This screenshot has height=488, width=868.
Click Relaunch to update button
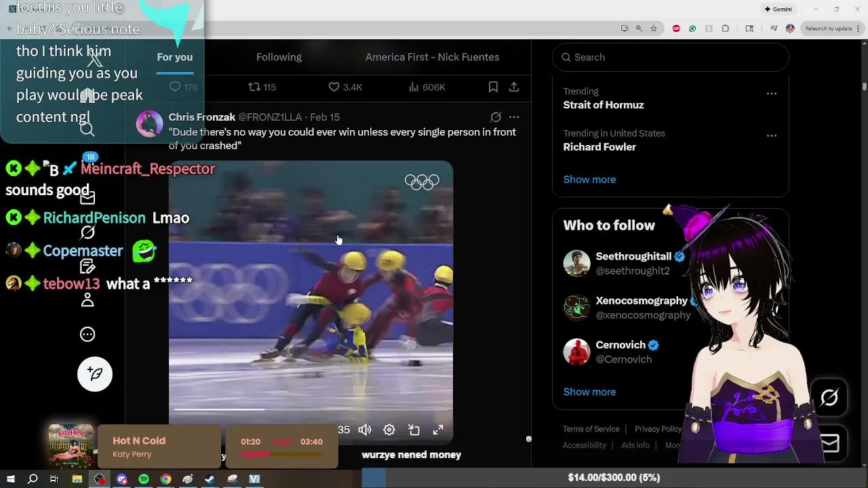(x=829, y=28)
